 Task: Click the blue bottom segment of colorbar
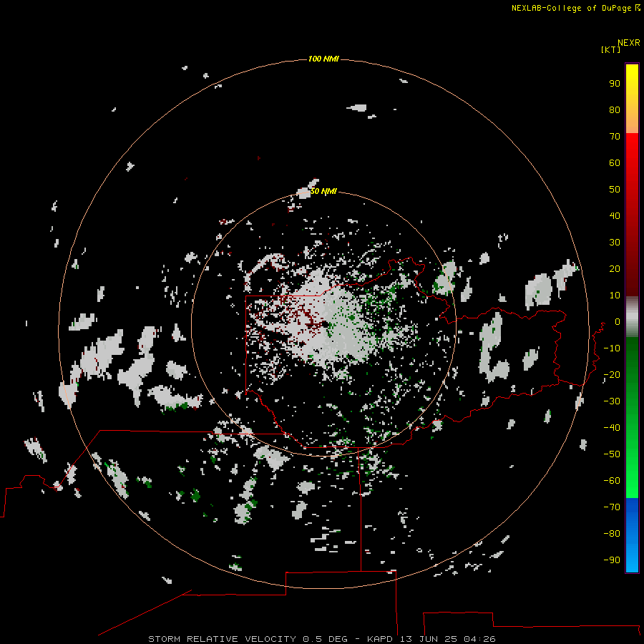632,535
